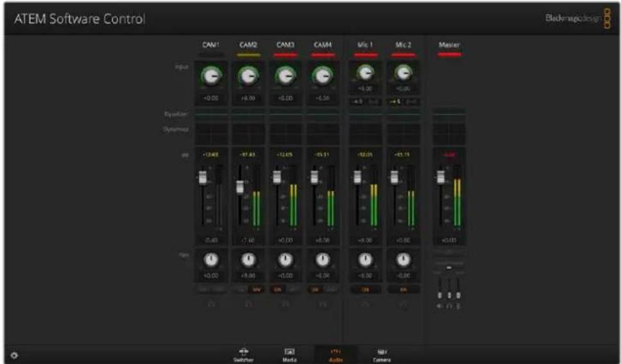Click the Master fader level value field
This screenshot has height=364, width=621.
(449, 240)
